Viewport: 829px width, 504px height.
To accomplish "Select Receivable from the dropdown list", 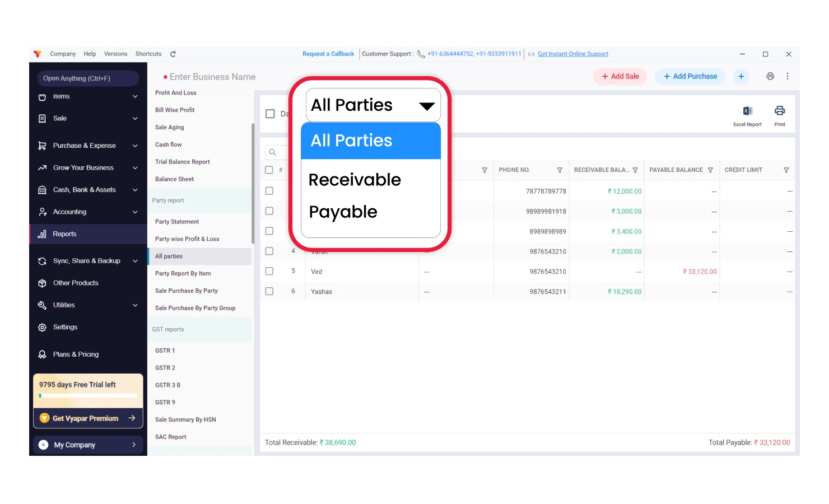I will tap(355, 180).
